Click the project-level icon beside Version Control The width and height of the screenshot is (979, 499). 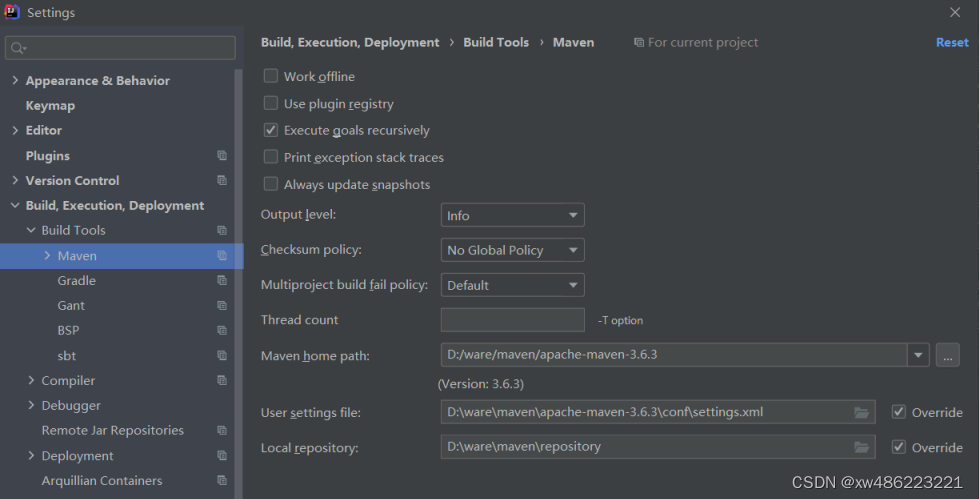(x=222, y=181)
